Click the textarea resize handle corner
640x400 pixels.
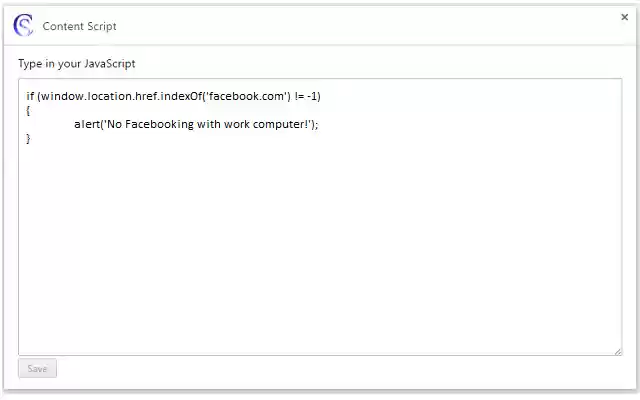[x=617, y=350]
